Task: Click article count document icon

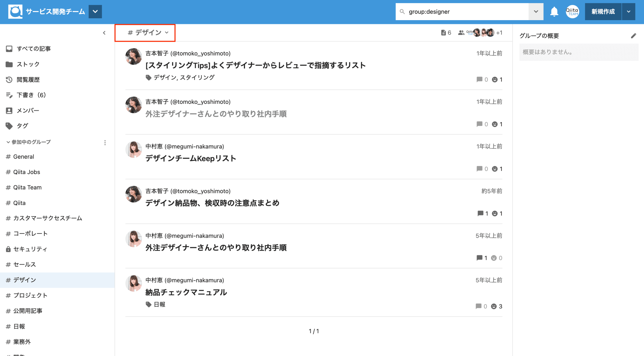Action: click(x=443, y=32)
